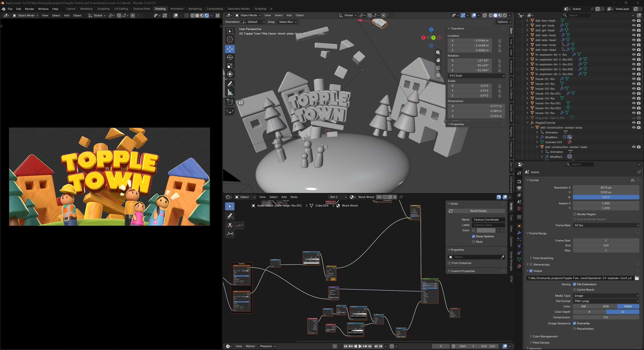Open the Media Type dropdown
Viewport: 644px width, 350px height.
point(606,296)
